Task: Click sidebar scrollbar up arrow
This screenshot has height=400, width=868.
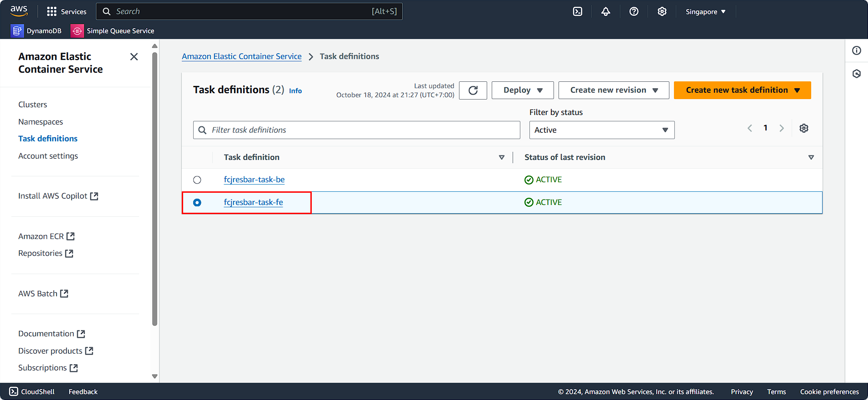Action: click(x=155, y=46)
